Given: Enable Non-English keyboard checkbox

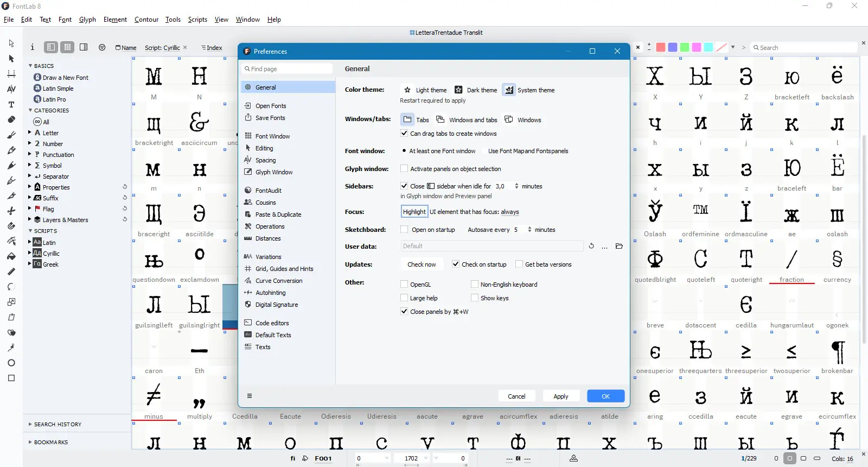Looking at the screenshot, I should [x=475, y=284].
